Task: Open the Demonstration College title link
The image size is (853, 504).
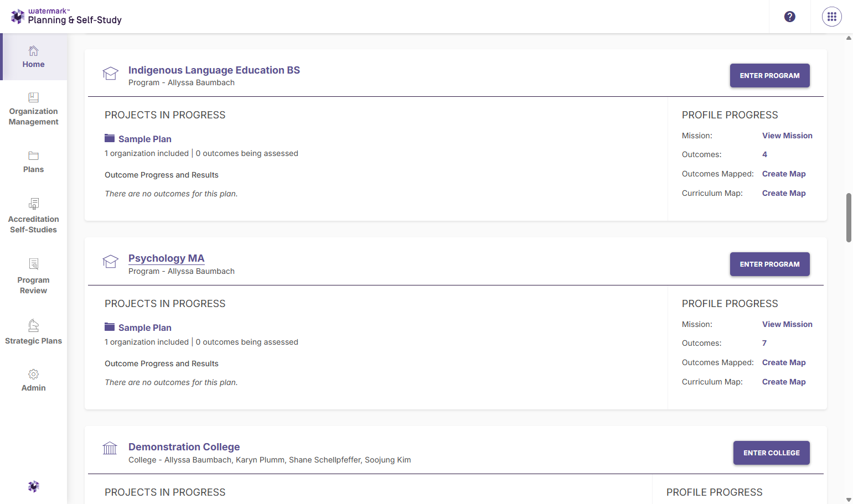Action: [184, 447]
